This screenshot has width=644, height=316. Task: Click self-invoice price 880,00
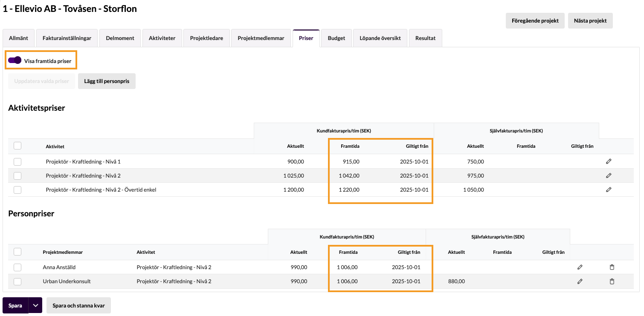tap(456, 281)
